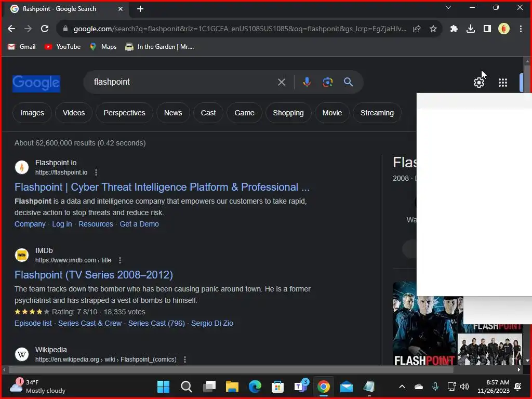Close the flashpoint Google Search tab

pos(121,9)
